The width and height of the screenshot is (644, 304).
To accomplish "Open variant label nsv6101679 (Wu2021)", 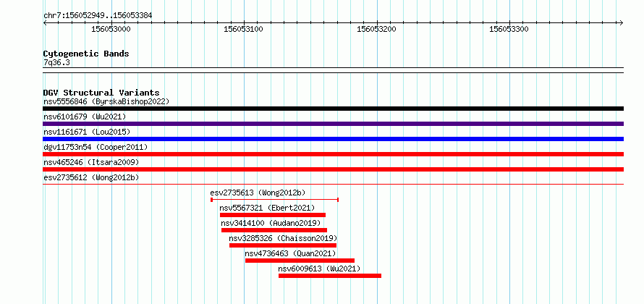I will point(85,117).
